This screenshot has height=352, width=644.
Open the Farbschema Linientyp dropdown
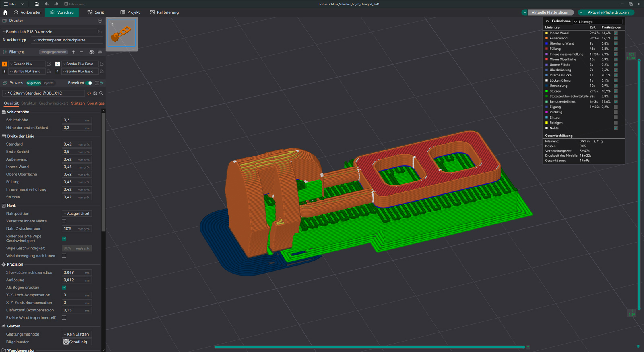598,22
